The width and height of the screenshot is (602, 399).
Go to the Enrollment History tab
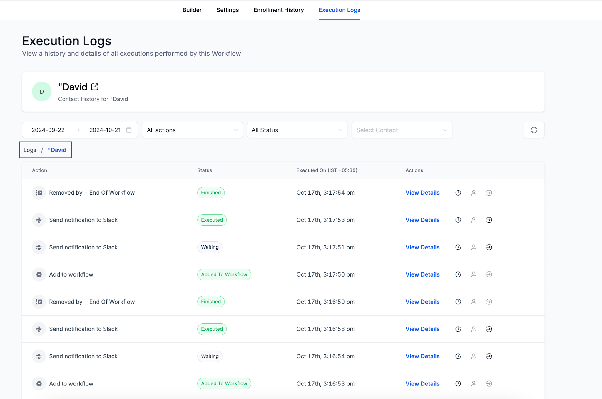279,10
